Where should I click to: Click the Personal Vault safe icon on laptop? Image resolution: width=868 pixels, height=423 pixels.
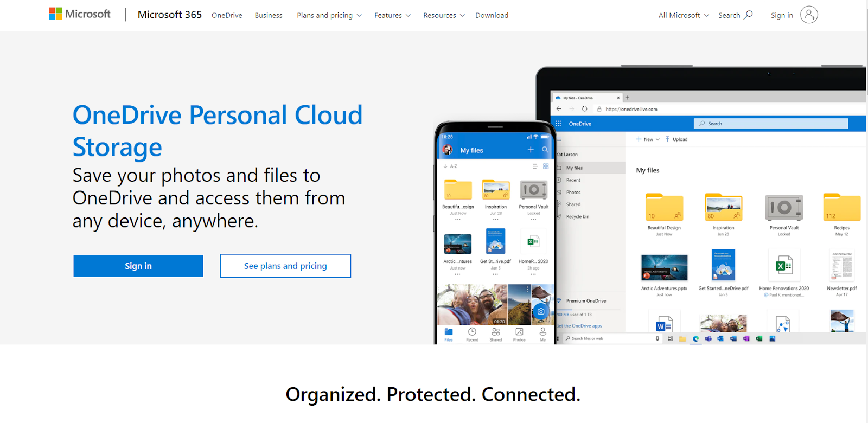[x=784, y=207]
